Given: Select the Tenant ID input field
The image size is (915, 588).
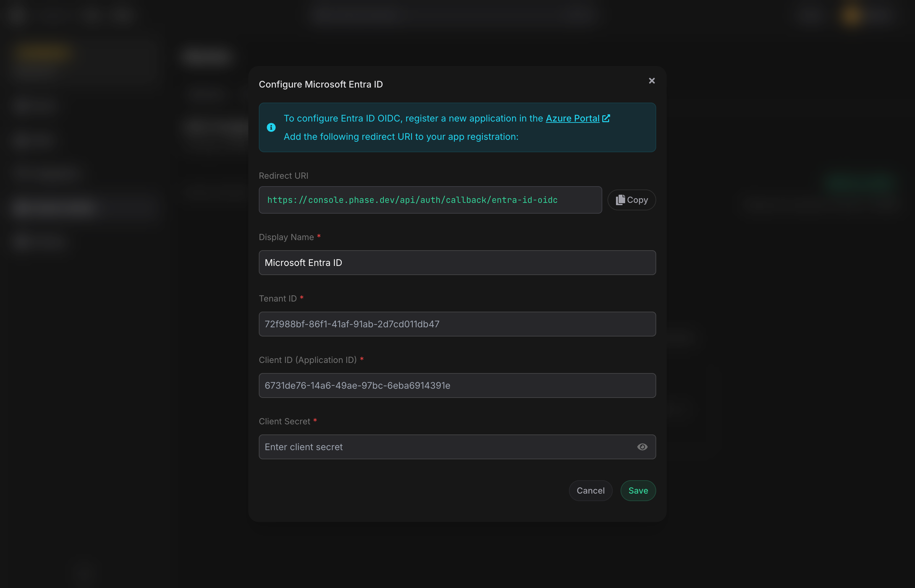Looking at the screenshot, I should coord(457,324).
